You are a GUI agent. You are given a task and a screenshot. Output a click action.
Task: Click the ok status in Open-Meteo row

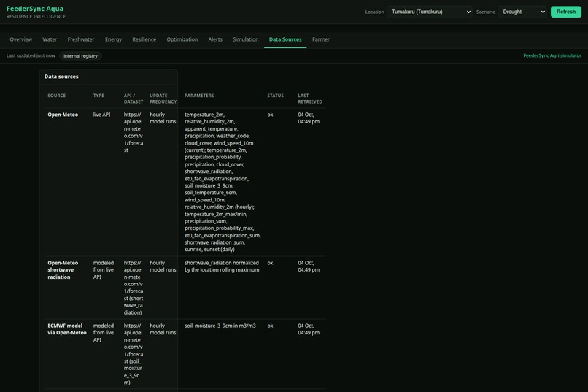point(271,115)
